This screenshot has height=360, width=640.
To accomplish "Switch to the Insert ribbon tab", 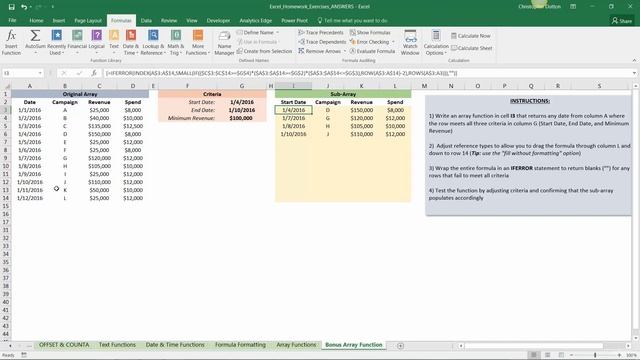I will [59, 20].
